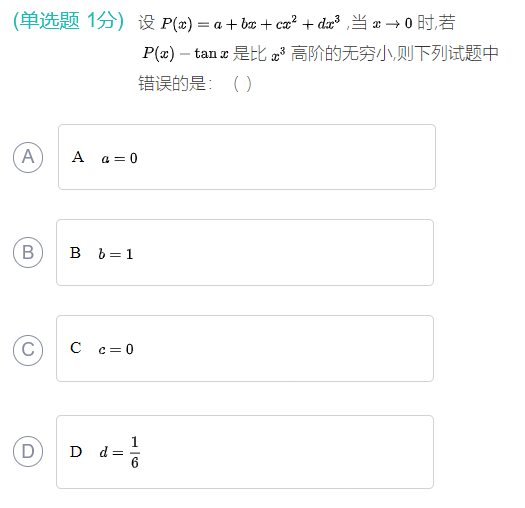Image resolution: width=525 pixels, height=508 pixels.
Task: Click the text 错误的是 in the question
Action: click(172, 83)
